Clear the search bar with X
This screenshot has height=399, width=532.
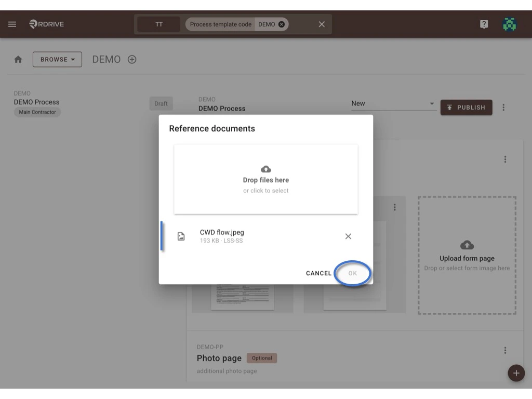[x=322, y=24]
